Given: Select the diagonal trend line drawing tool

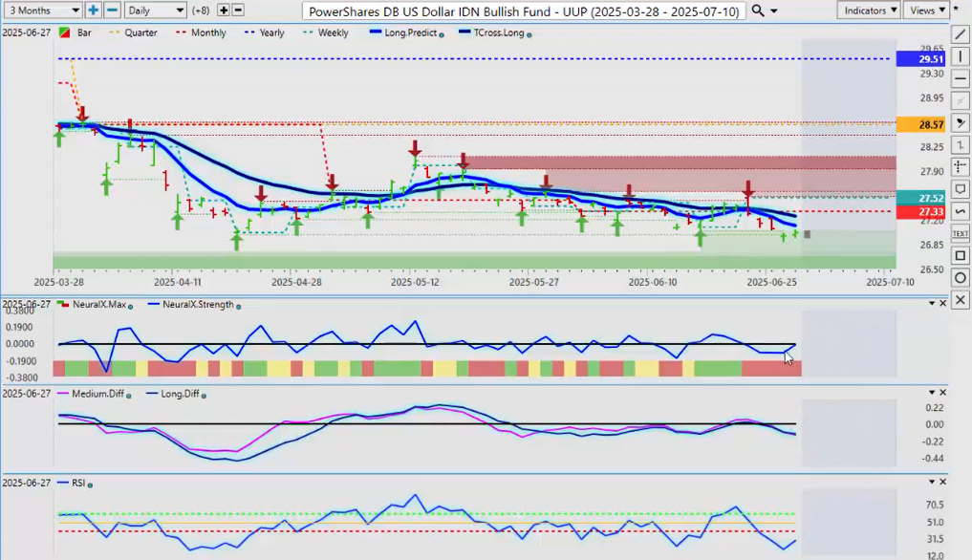Looking at the screenshot, I should pos(961,35).
